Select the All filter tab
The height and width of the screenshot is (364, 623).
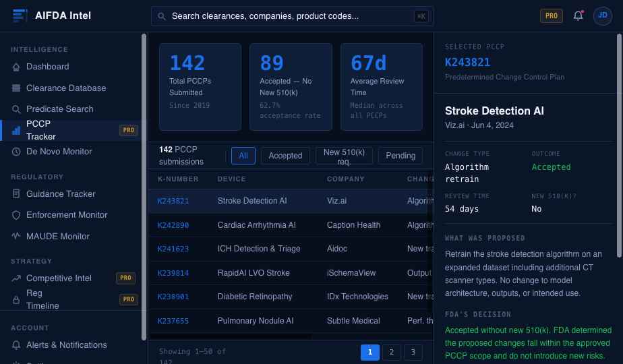point(243,156)
